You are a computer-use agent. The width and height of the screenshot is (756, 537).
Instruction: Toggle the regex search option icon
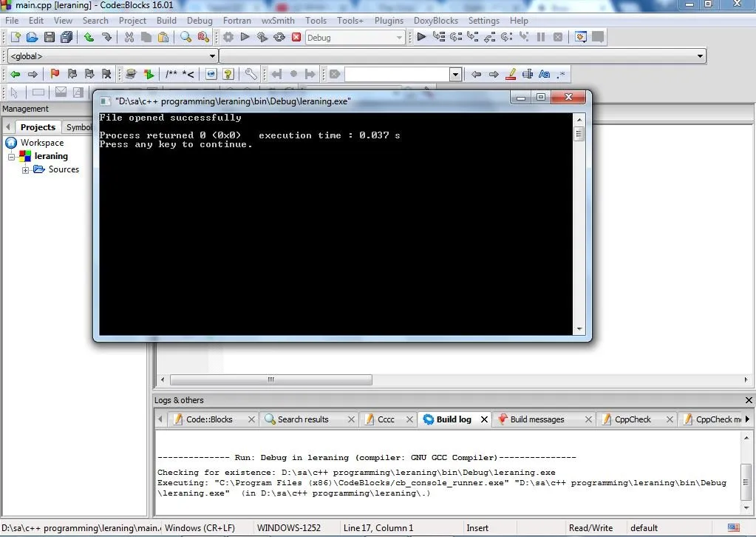click(561, 74)
